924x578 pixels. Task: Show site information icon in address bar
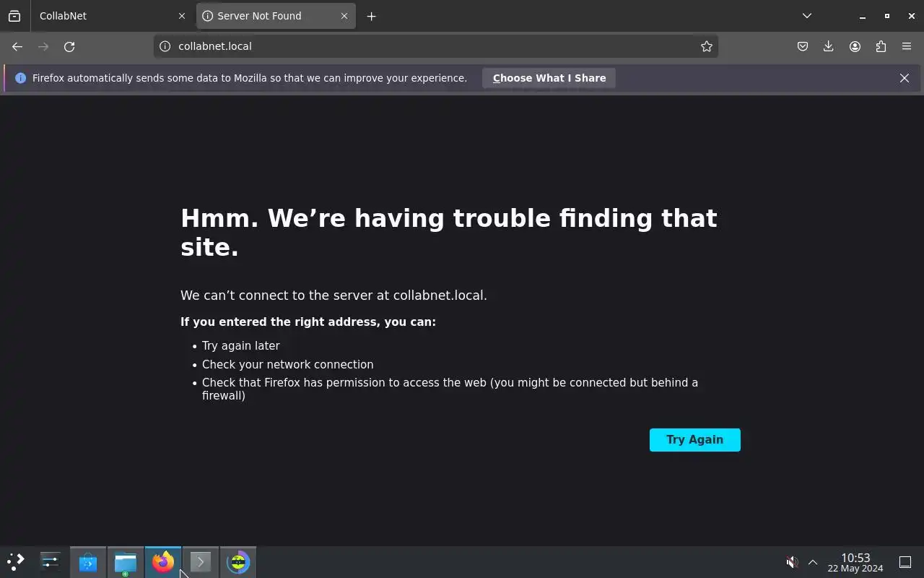click(x=165, y=46)
